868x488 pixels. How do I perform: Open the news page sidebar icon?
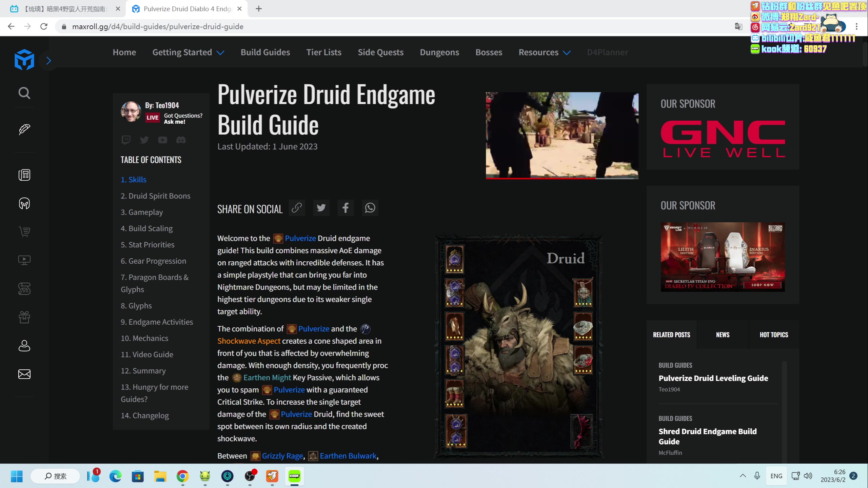24,175
